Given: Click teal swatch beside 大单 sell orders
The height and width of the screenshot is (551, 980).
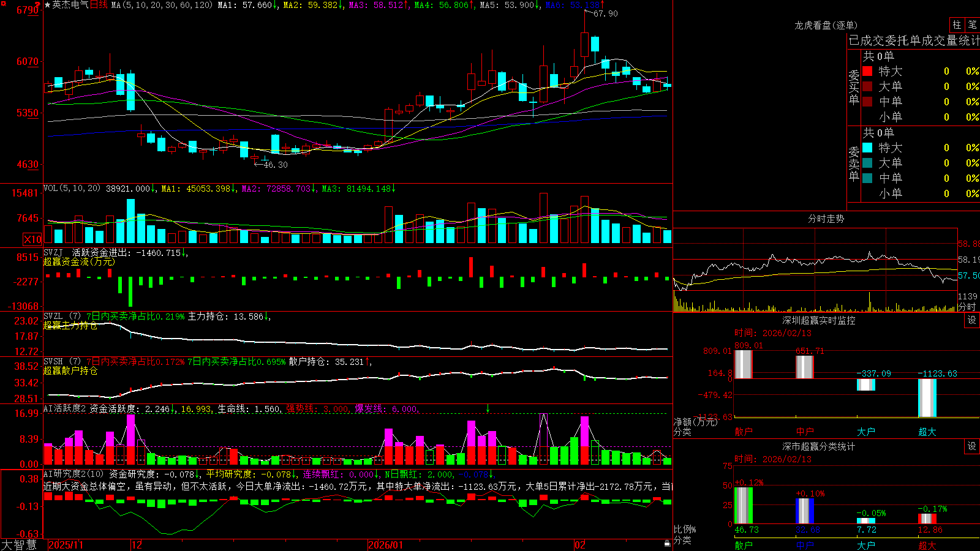Looking at the screenshot, I should tap(867, 163).
